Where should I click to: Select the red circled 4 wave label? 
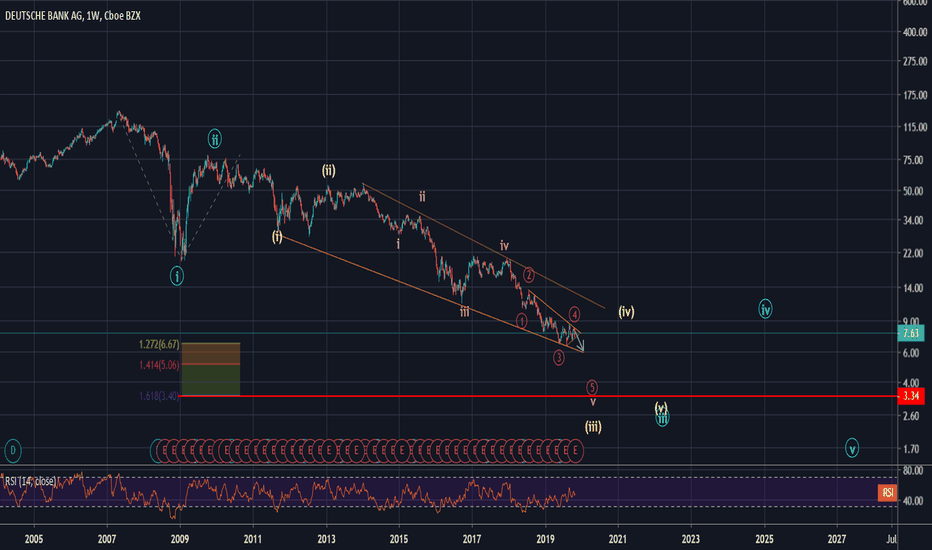click(x=574, y=314)
